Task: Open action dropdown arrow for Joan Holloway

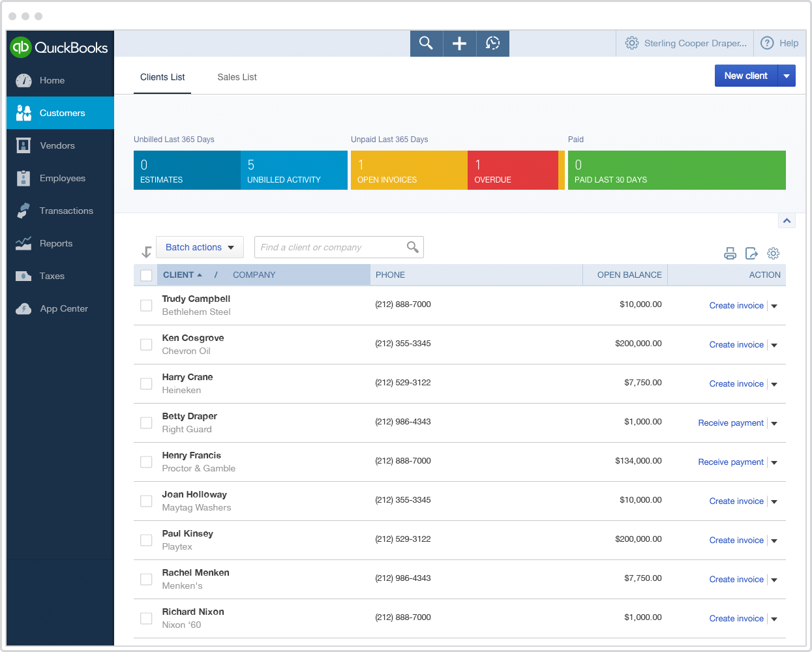Action: click(774, 501)
